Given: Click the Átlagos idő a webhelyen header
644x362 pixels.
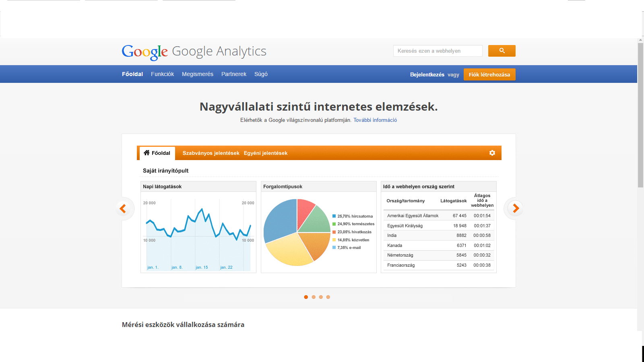Looking at the screenshot, I should [x=482, y=200].
